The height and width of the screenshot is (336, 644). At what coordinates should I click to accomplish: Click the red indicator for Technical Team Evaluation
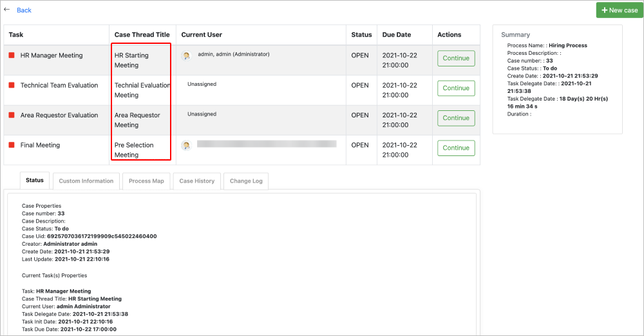[x=12, y=85]
